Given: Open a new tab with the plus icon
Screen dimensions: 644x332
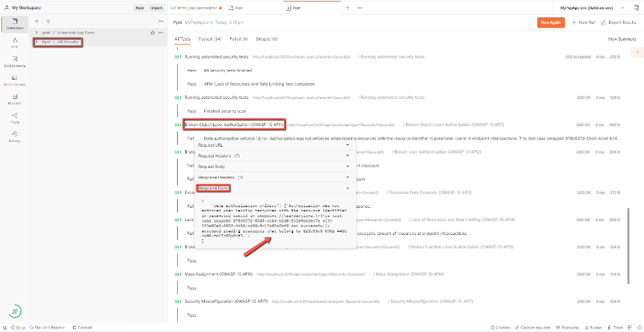Looking at the screenshot, I should (x=348, y=8).
